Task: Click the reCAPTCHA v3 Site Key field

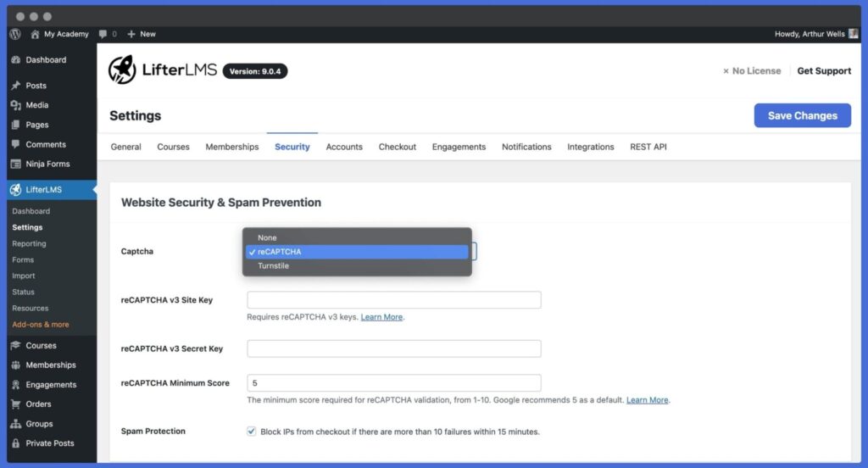Action: pyautogui.click(x=394, y=299)
